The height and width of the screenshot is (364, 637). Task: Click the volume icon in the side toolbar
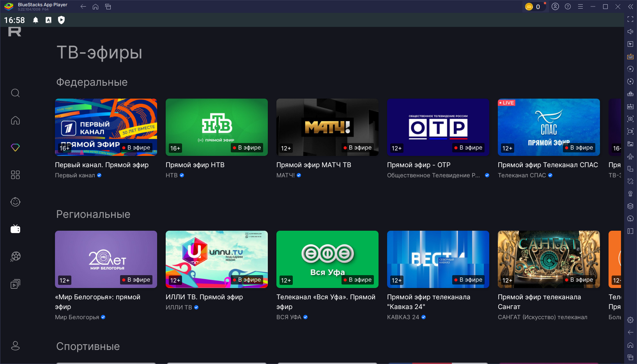click(x=630, y=32)
